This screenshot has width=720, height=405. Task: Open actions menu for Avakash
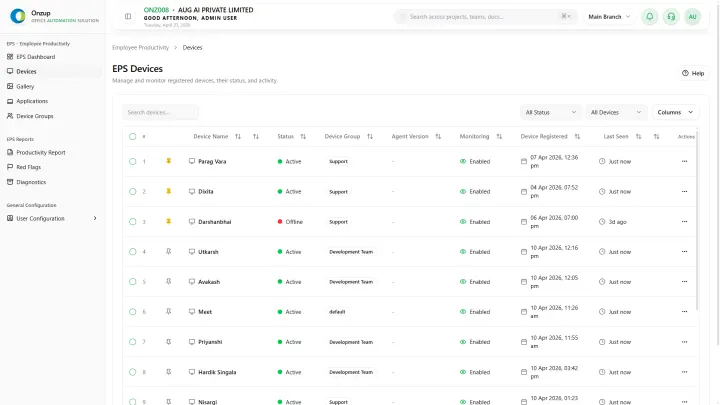pyautogui.click(x=684, y=281)
